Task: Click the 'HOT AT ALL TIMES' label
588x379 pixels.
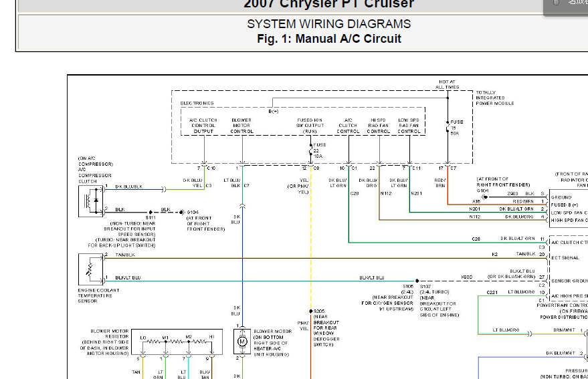Action: [447, 84]
